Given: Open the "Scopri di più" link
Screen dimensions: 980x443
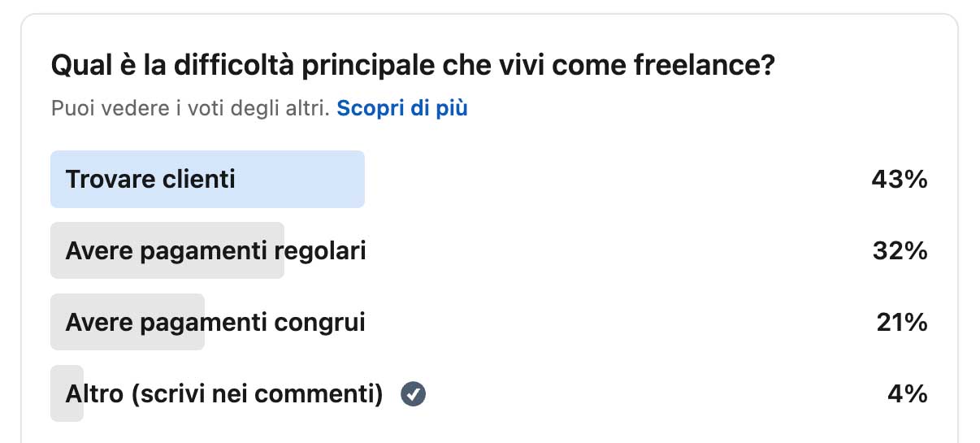Looking at the screenshot, I should (x=402, y=108).
